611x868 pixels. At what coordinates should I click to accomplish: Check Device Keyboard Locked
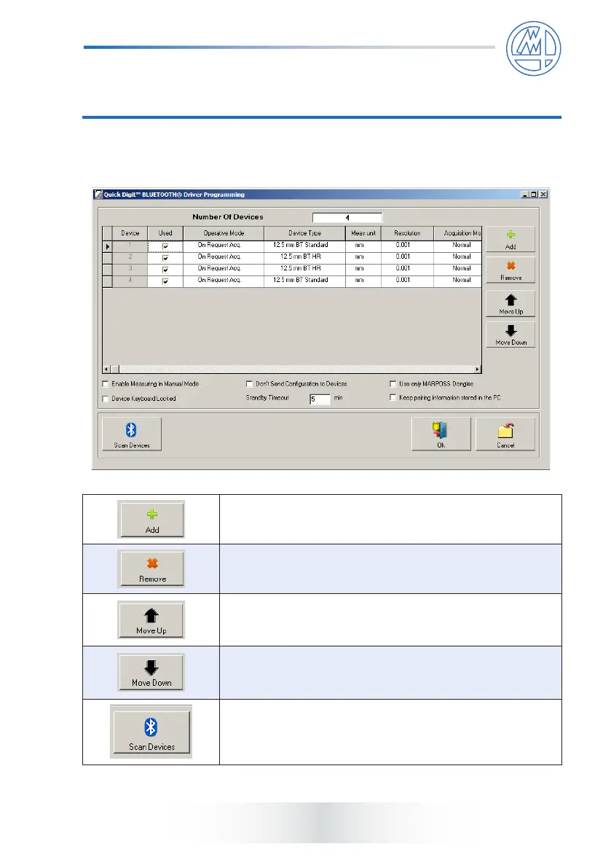tap(106, 399)
